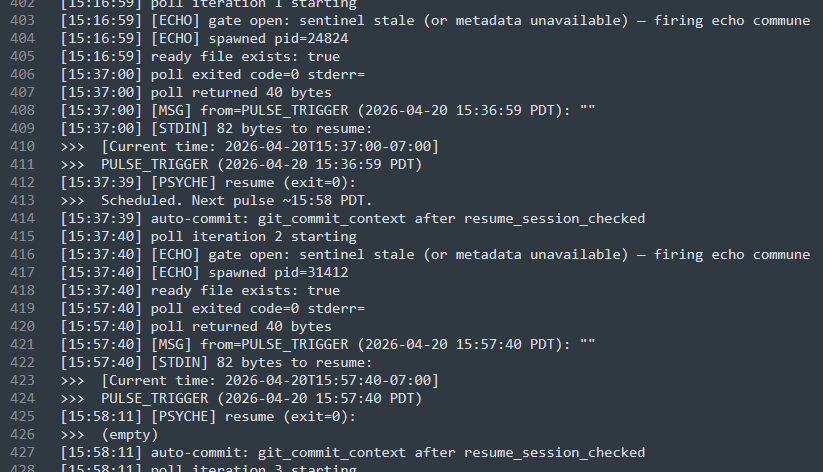The width and height of the screenshot is (823, 472).
Task: Click the '[15:57:40] poll returned 40 bytes' line
Action: [196, 327]
